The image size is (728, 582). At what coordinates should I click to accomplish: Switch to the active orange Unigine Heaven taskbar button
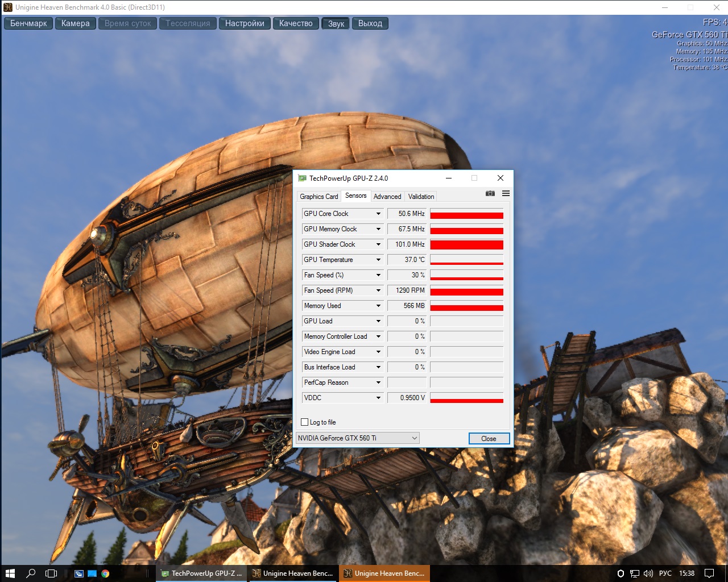pyautogui.click(x=384, y=573)
